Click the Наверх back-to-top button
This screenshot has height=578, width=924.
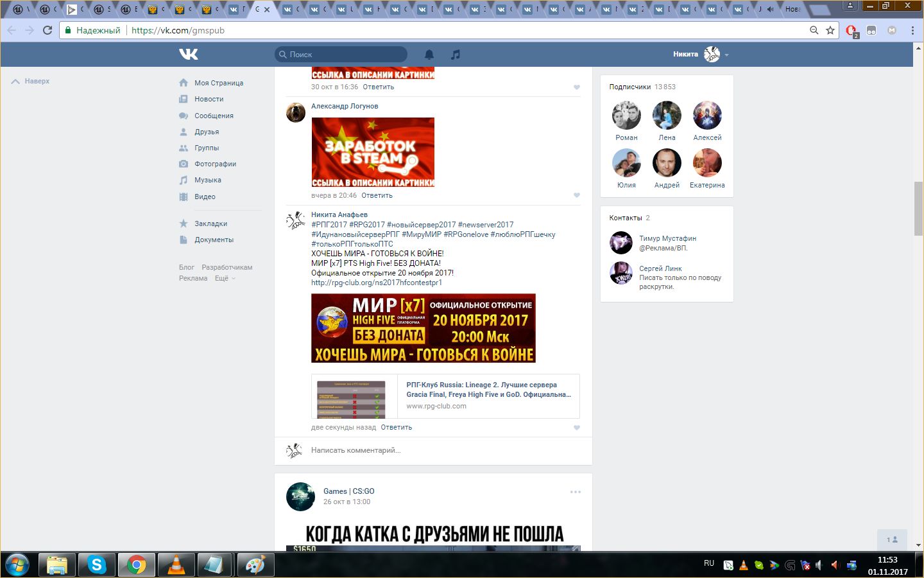tap(30, 82)
